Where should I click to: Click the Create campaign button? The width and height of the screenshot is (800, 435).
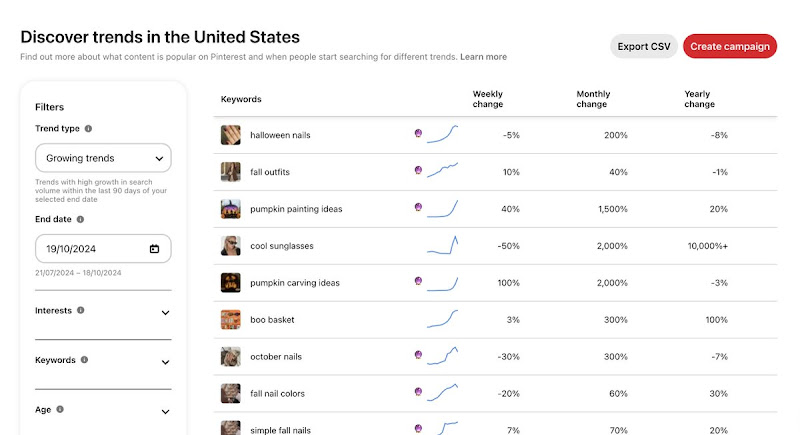[730, 46]
